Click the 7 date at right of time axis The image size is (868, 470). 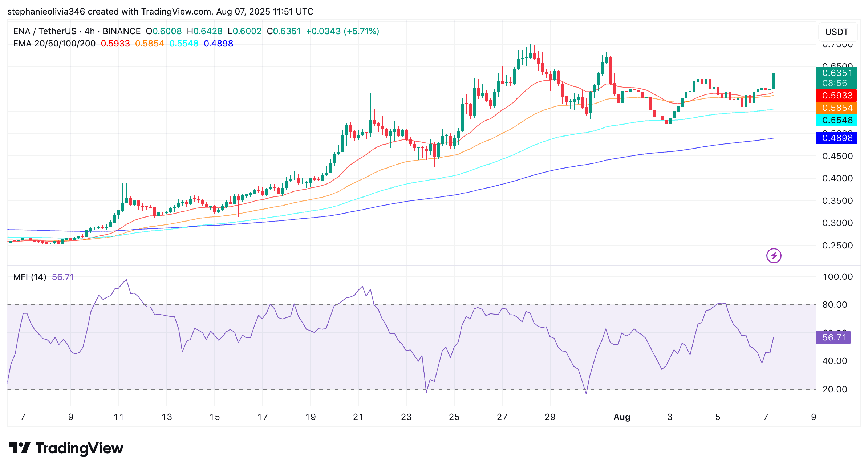pos(766,417)
